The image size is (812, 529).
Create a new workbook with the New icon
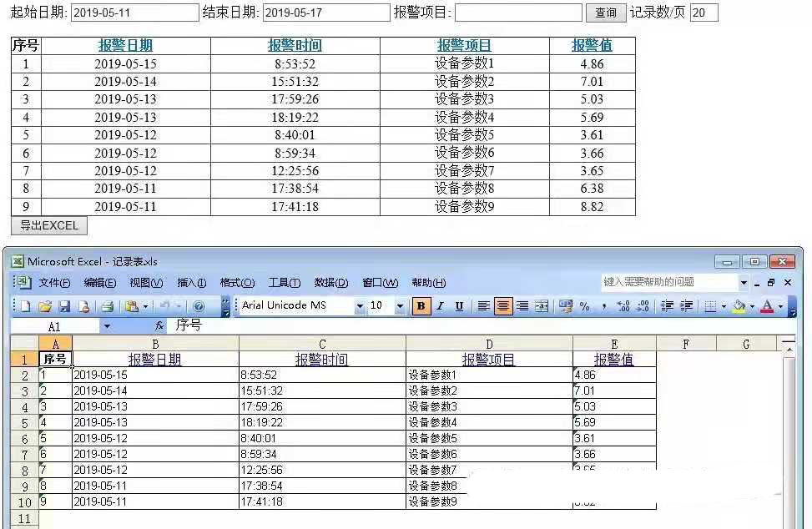point(25,306)
